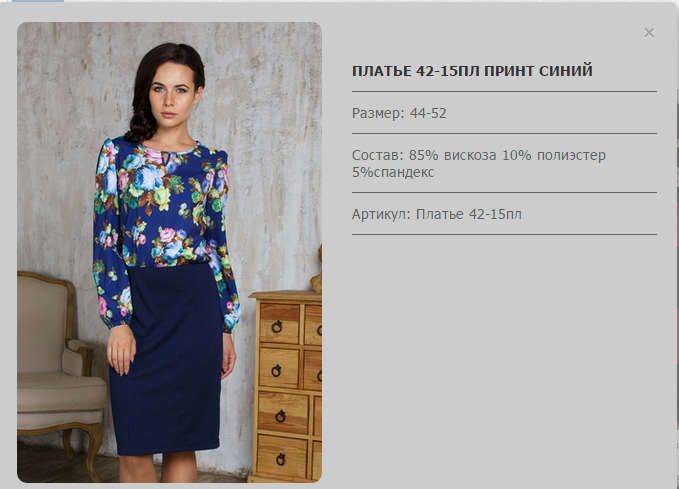Click the second drawer ring handle
679x489 pixels.
click(276, 371)
